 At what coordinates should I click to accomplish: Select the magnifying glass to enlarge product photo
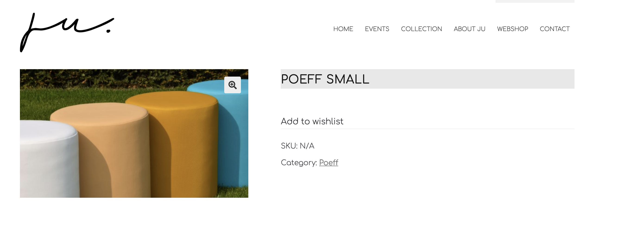232,85
